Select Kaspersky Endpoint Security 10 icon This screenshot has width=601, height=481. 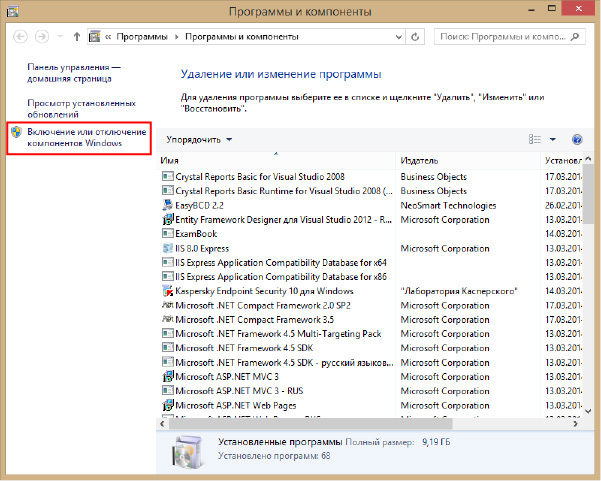pyautogui.click(x=167, y=291)
